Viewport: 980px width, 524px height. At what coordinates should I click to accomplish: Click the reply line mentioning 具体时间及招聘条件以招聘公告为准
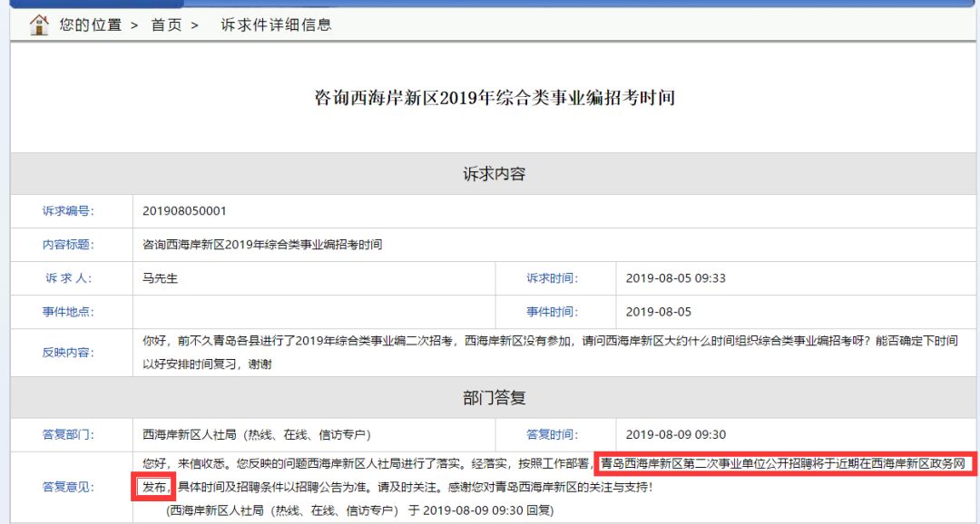[x=397, y=487]
